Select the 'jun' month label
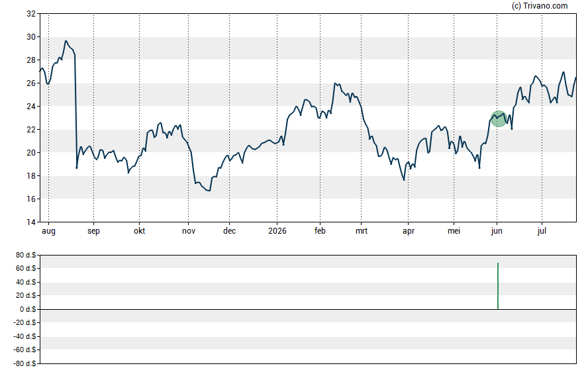The height and width of the screenshot is (374, 588). 497,231
